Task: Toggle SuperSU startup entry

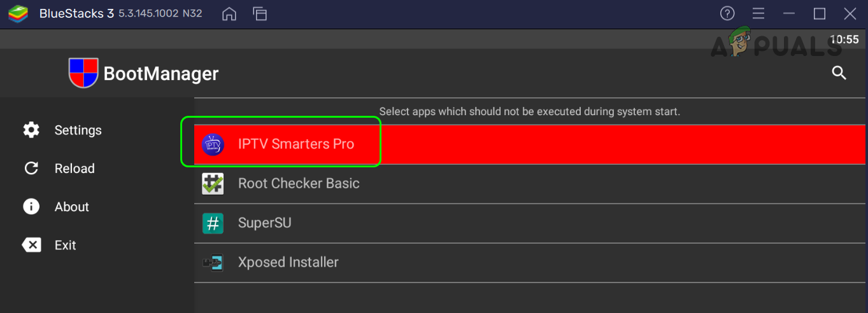Action: (x=264, y=223)
